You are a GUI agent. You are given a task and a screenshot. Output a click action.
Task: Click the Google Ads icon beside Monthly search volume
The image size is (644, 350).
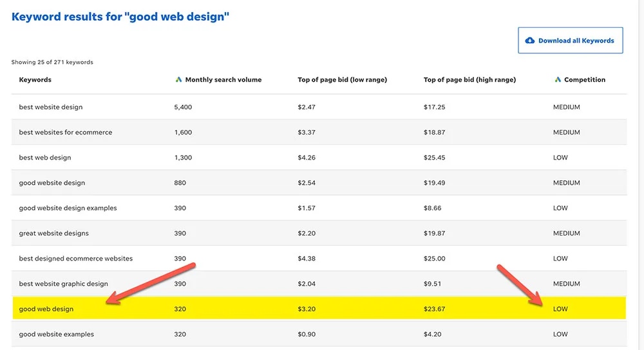point(178,80)
